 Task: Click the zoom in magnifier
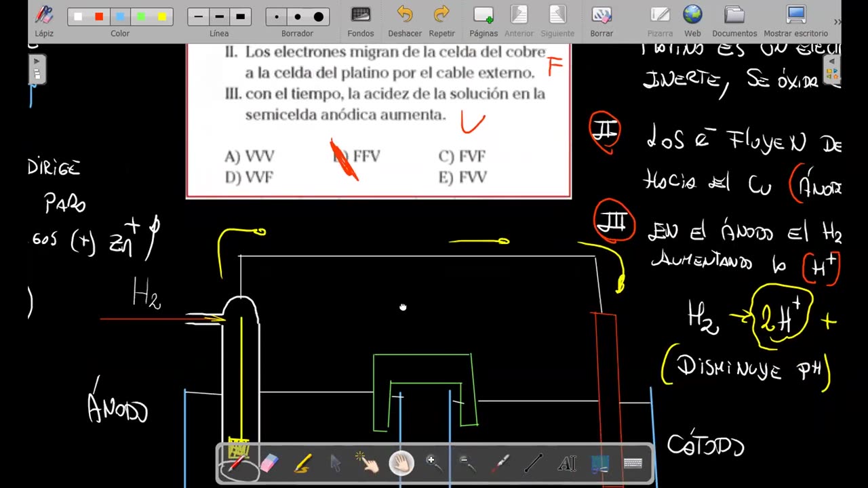(x=434, y=464)
